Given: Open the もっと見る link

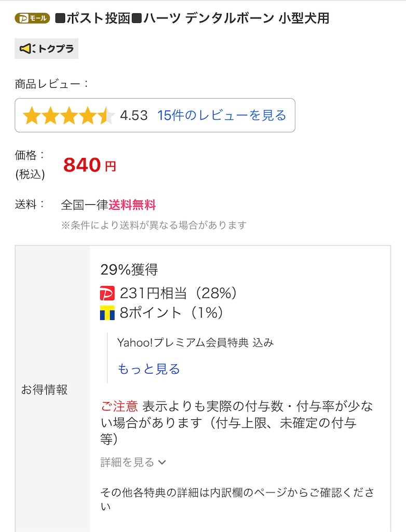Looking at the screenshot, I should pos(148,369).
